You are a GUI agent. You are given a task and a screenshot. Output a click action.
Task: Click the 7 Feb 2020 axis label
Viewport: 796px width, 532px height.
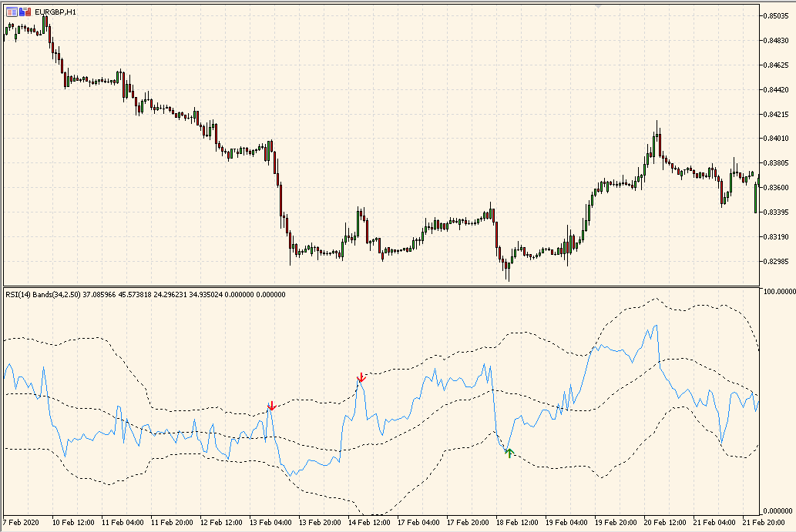pos(21,521)
